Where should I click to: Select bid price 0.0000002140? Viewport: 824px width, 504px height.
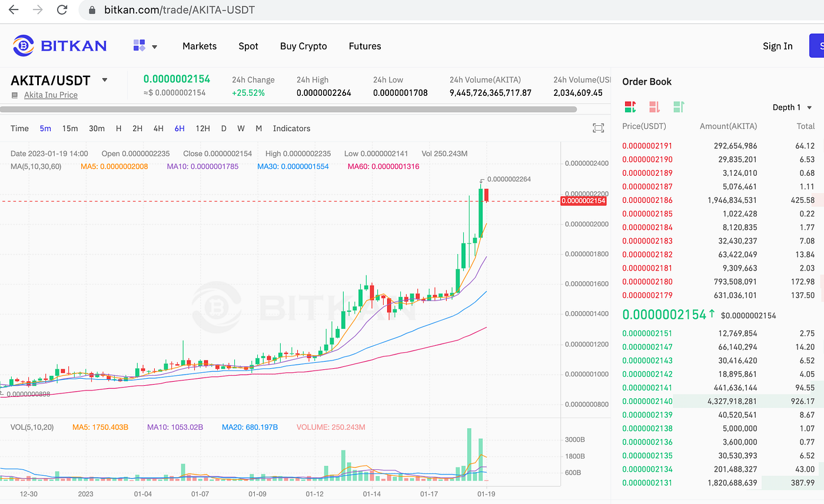(647, 401)
